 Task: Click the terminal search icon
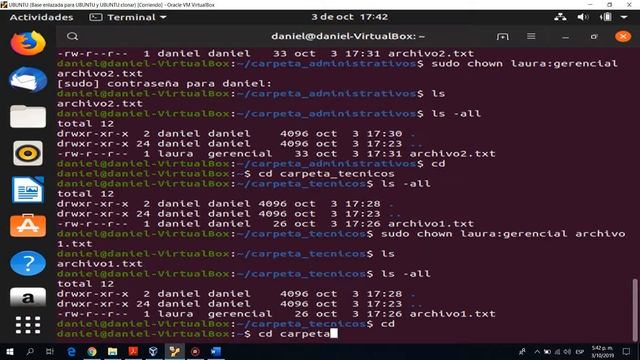coord(73,36)
